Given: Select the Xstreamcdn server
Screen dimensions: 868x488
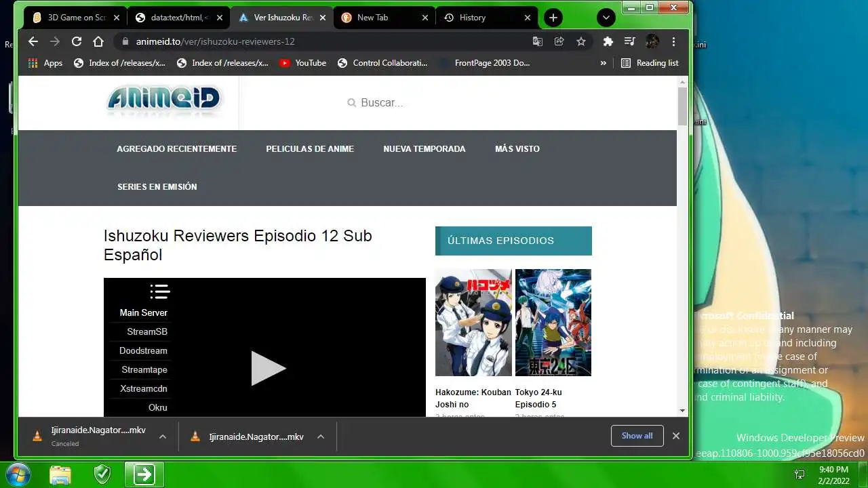Looking at the screenshot, I should pyautogui.click(x=144, y=388).
